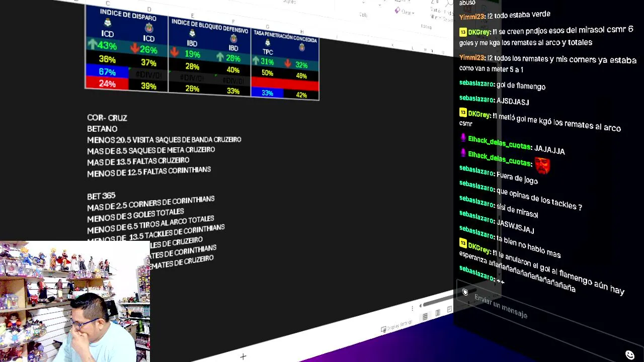
Task: Click the 'INDICE DE DISPARO' header
Action: (x=128, y=15)
